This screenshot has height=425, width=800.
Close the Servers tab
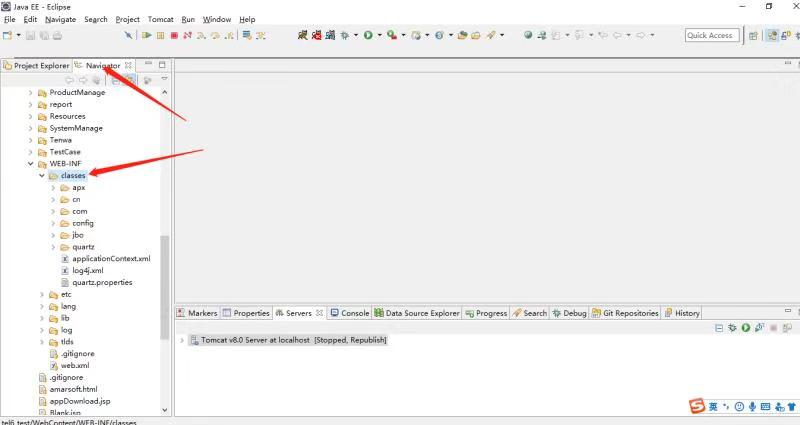[319, 313]
